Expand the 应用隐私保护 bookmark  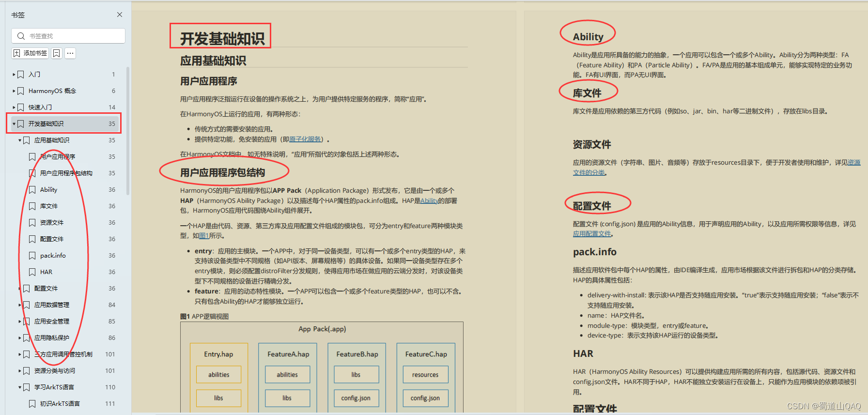pos(20,338)
